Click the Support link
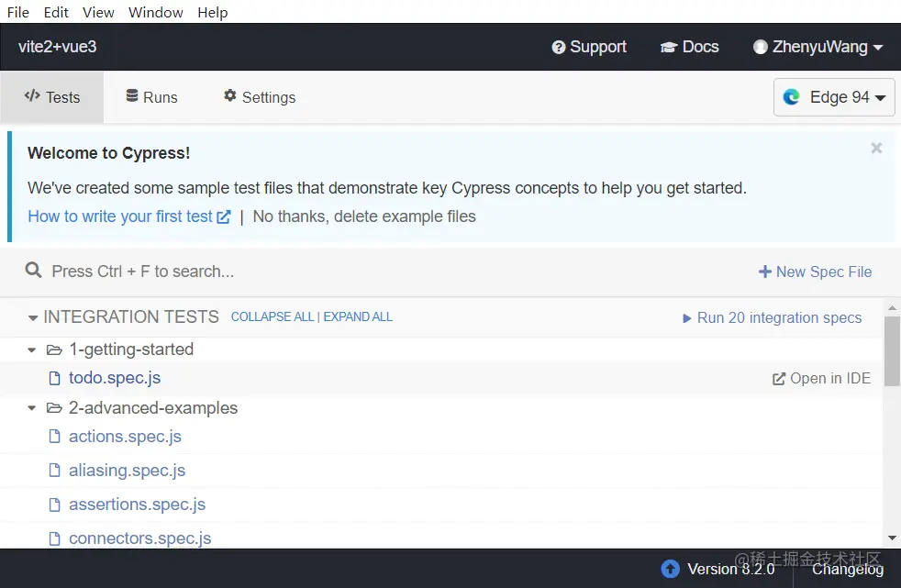This screenshot has height=588, width=901. tap(589, 47)
